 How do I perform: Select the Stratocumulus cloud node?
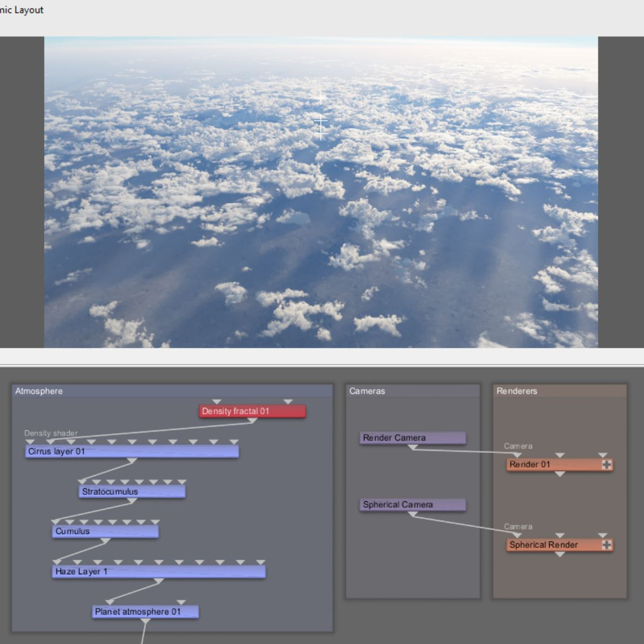click(132, 492)
